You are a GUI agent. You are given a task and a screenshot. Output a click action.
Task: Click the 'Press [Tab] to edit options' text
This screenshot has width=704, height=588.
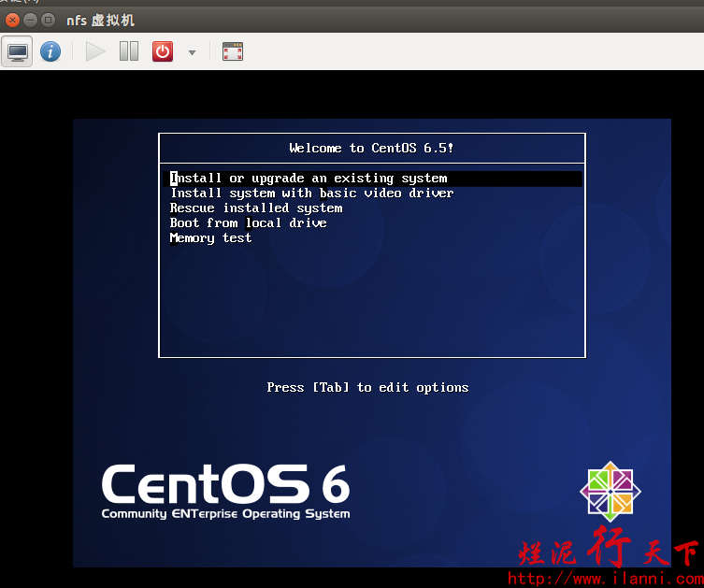click(x=367, y=387)
